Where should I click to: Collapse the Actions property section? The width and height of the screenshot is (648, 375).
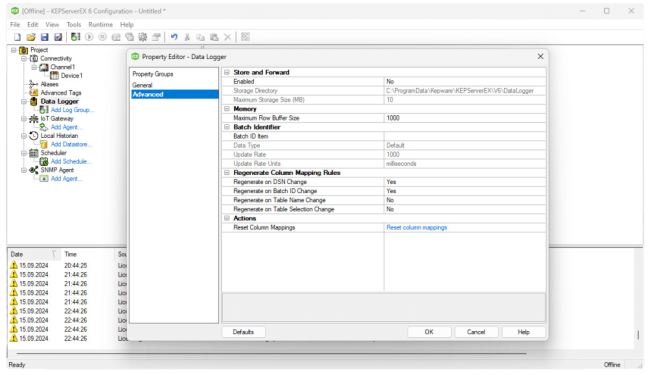[226, 218]
